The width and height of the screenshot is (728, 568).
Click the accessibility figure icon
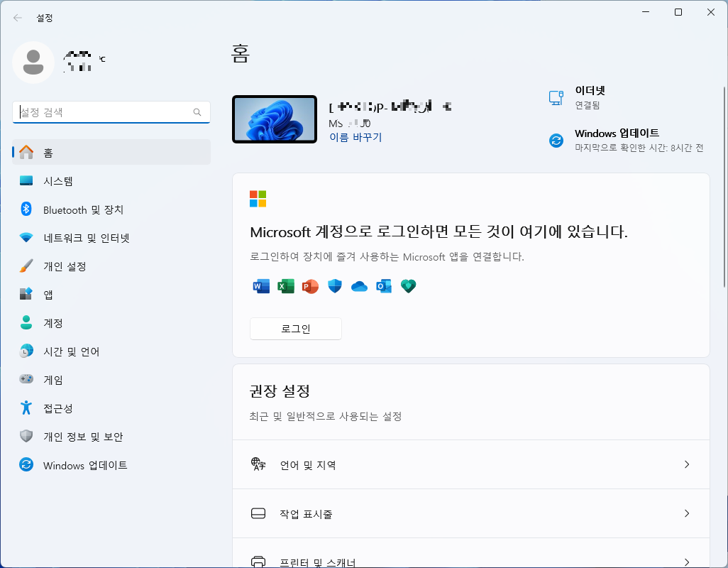pos(26,408)
